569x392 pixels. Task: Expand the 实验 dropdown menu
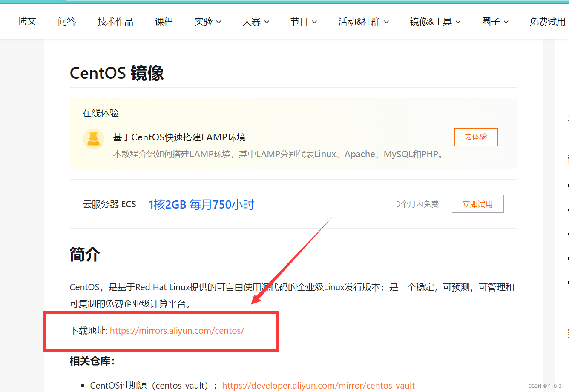(x=208, y=22)
